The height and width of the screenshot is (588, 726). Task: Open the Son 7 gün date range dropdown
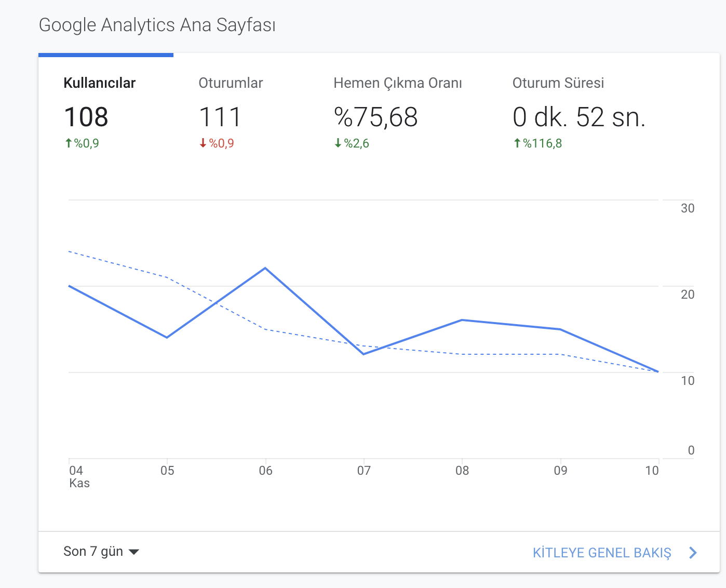(101, 552)
